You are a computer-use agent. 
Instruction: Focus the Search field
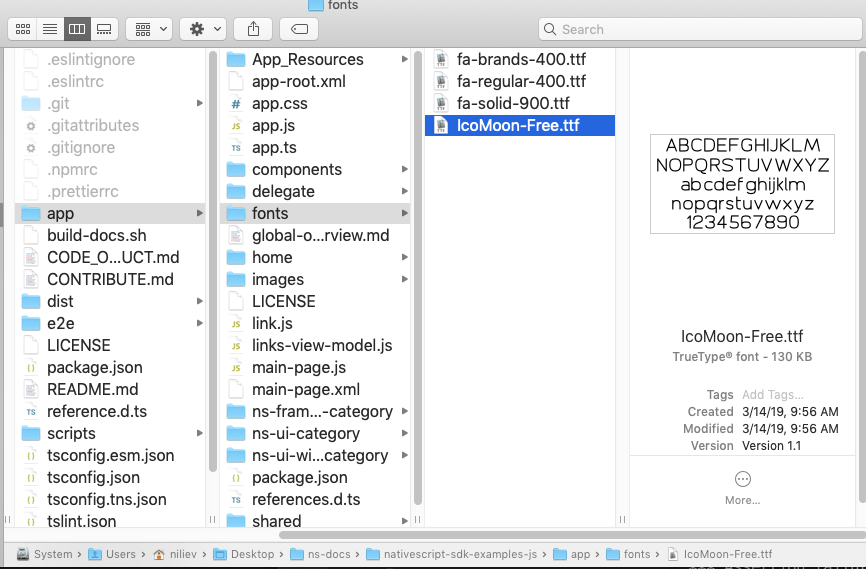pos(700,29)
